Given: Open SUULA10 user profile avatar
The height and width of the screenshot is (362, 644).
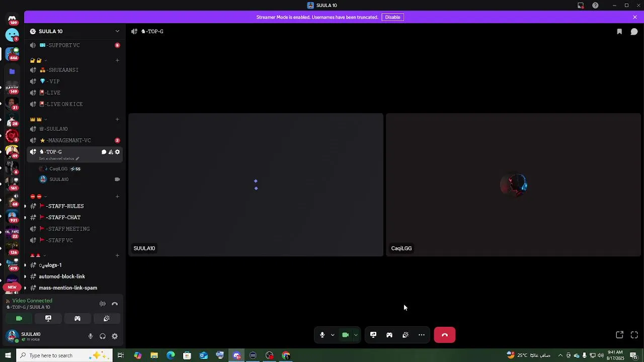Looking at the screenshot, I should coord(12,336).
